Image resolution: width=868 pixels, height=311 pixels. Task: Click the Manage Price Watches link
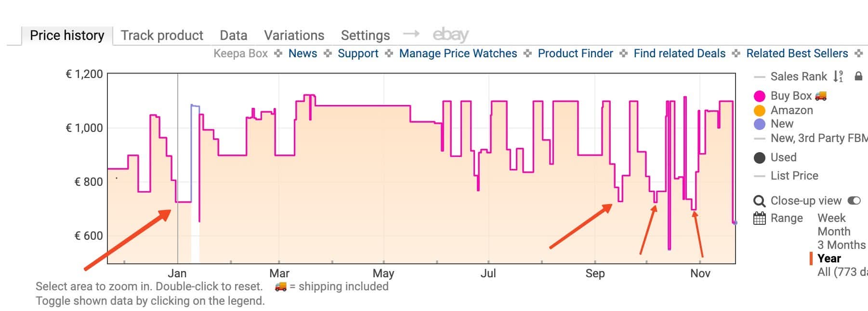457,53
